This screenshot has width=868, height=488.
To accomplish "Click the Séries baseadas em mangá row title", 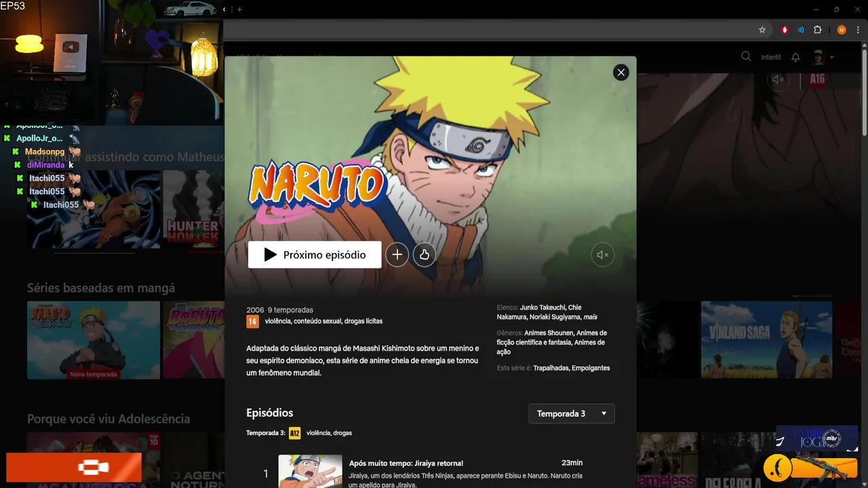I will [x=101, y=288].
